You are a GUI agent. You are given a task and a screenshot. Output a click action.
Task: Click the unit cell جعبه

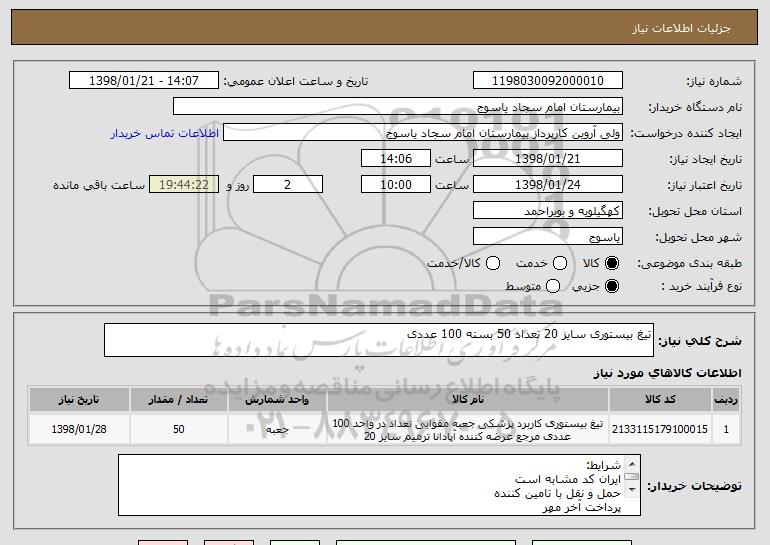(277, 429)
